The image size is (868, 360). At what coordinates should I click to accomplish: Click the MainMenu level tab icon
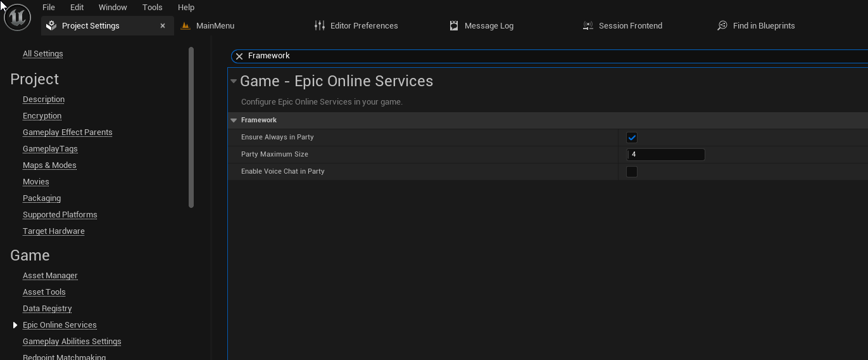186,26
